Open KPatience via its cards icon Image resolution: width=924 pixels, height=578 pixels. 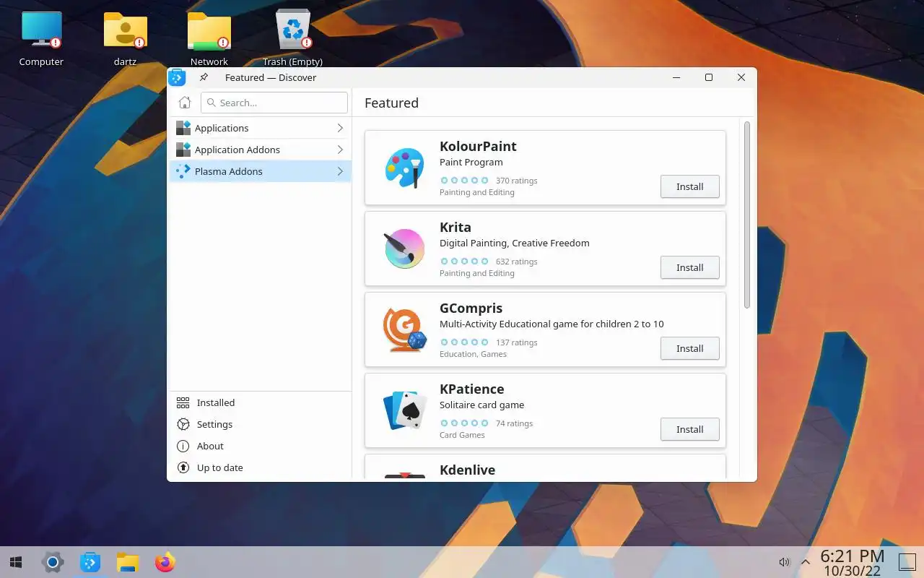(404, 410)
